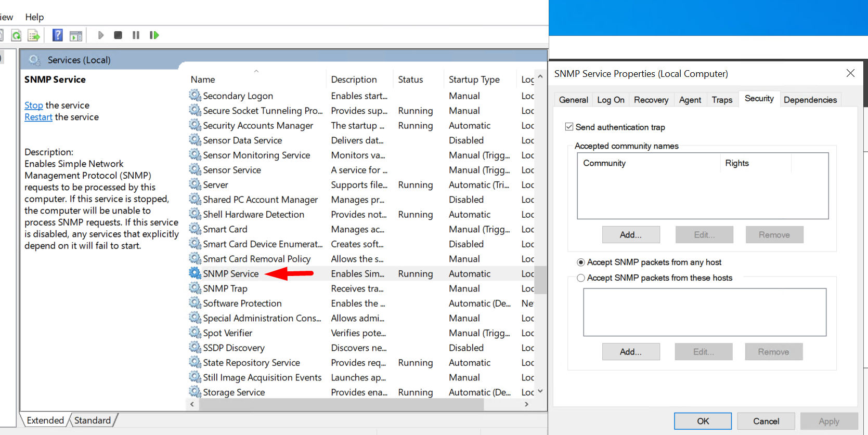Select Accept SNMP packets from these hosts

click(581, 278)
